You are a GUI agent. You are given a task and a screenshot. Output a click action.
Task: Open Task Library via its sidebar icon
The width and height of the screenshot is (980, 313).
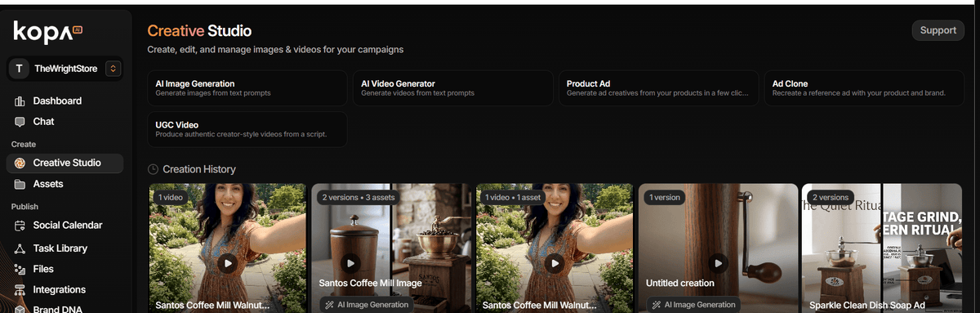click(x=20, y=248)
